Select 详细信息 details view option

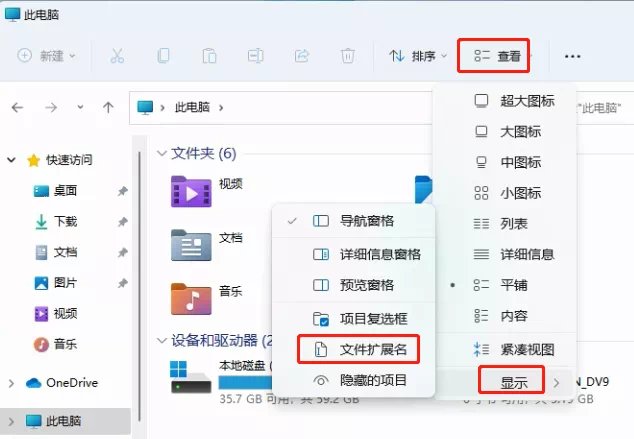(505, 254)
